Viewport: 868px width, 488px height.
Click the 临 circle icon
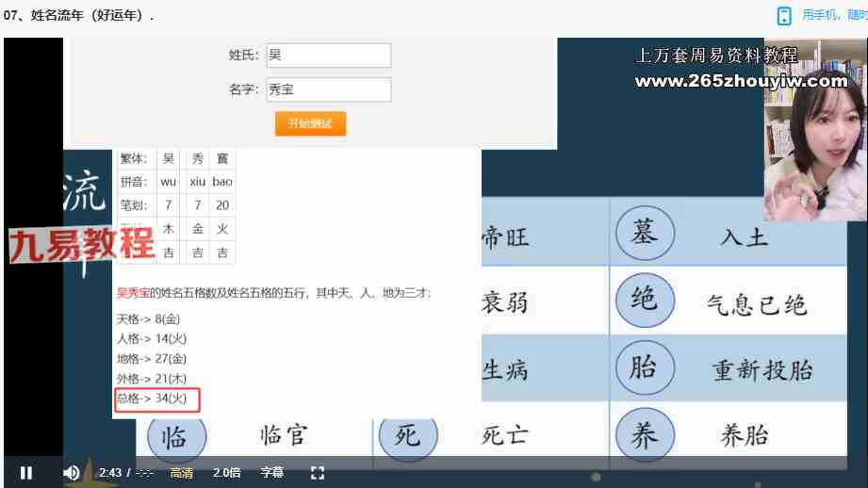click(x=174, y=435)
